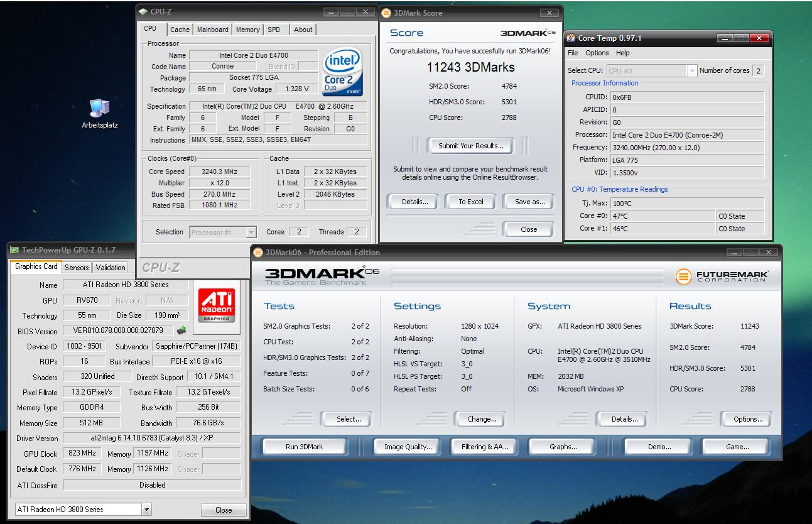Click the Game button
The width and height of the screenshot is (812, 524).
[737, 447]
